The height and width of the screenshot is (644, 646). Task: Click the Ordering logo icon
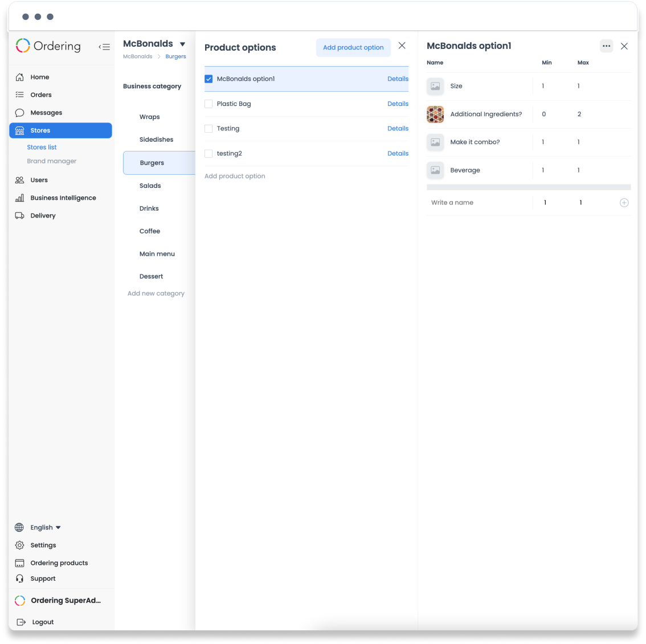point(23,46)
